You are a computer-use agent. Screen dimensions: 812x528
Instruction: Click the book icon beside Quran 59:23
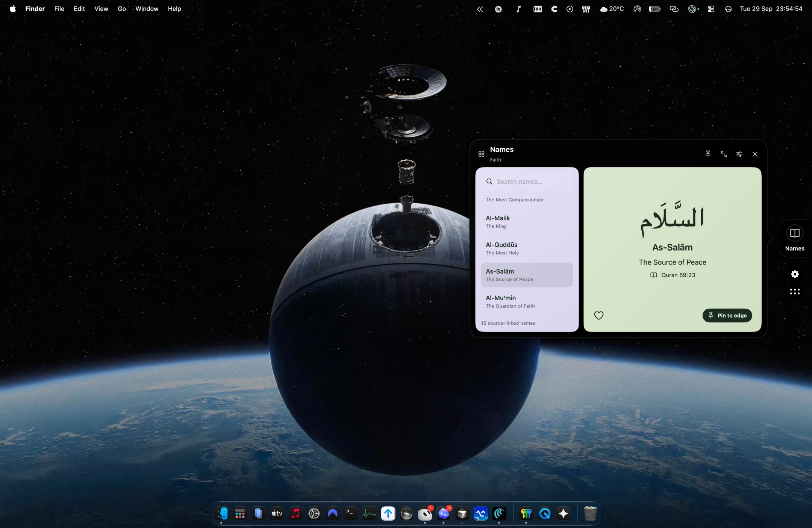(654, 275)
